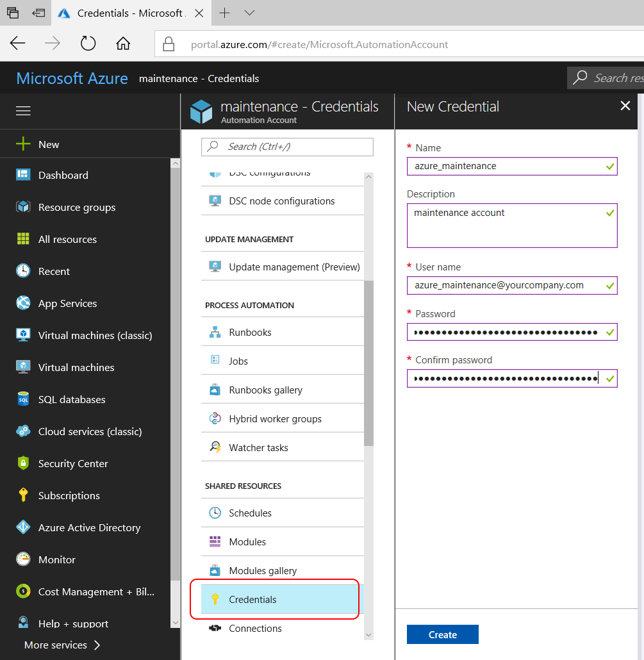Open the browser tab list dropdown

(x=249, y=12)
